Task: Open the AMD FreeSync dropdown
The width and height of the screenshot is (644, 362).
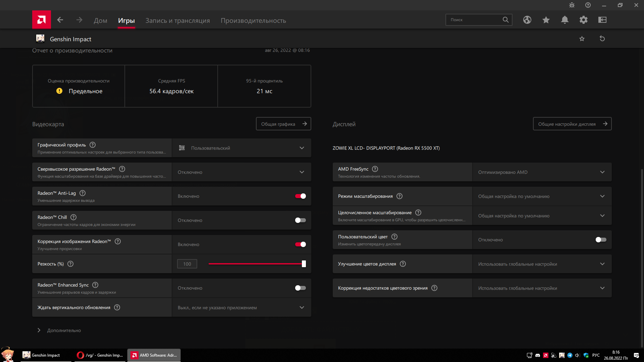Action: (x=542, y=172)
